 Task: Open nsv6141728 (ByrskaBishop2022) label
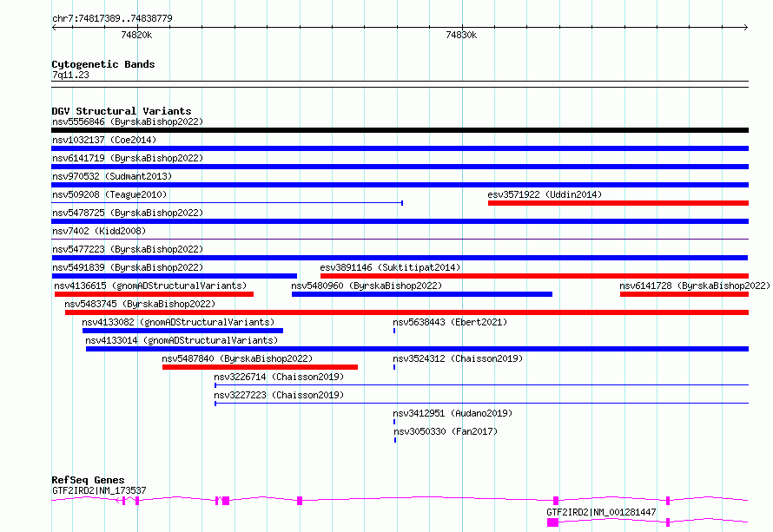tap(695, 286)
